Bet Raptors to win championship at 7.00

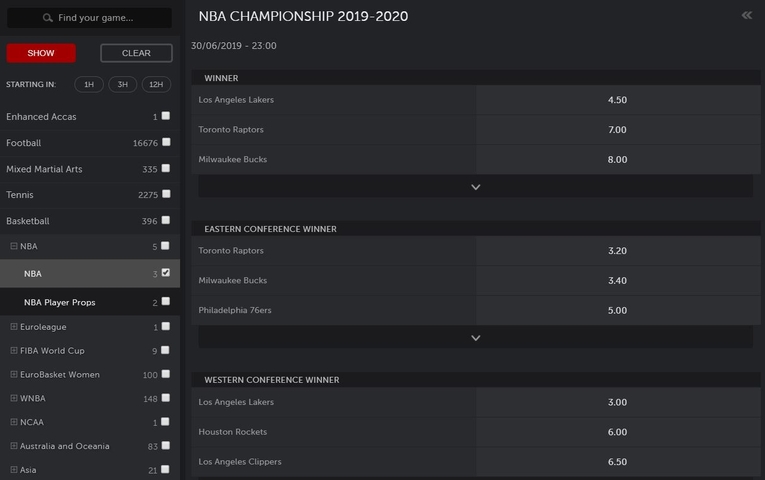coord(618,130)
